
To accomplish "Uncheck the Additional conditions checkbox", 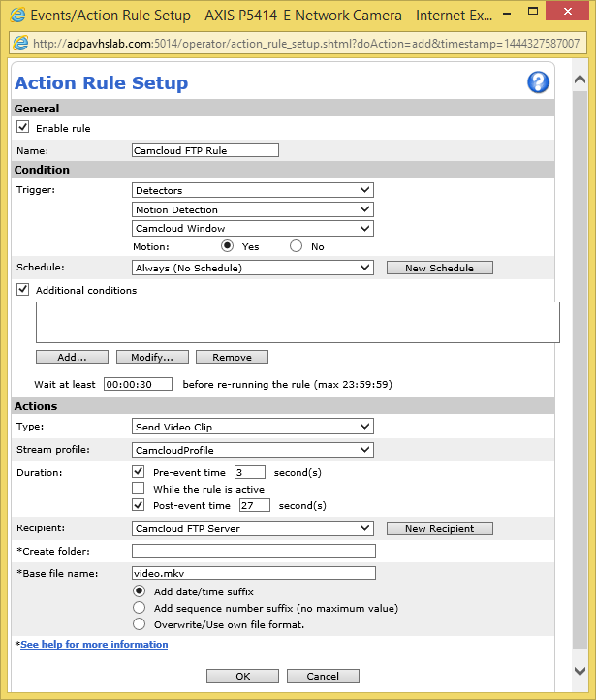I will point(22,289).
